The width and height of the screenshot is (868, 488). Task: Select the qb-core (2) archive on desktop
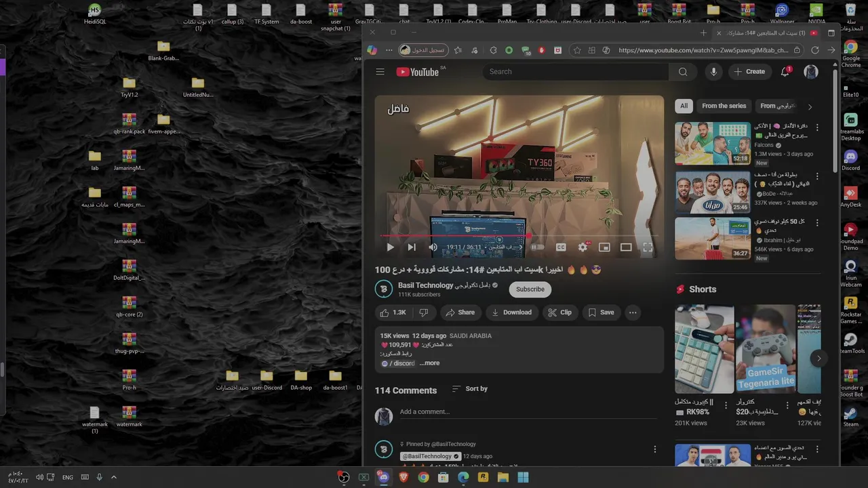click(x=129, y=306)
